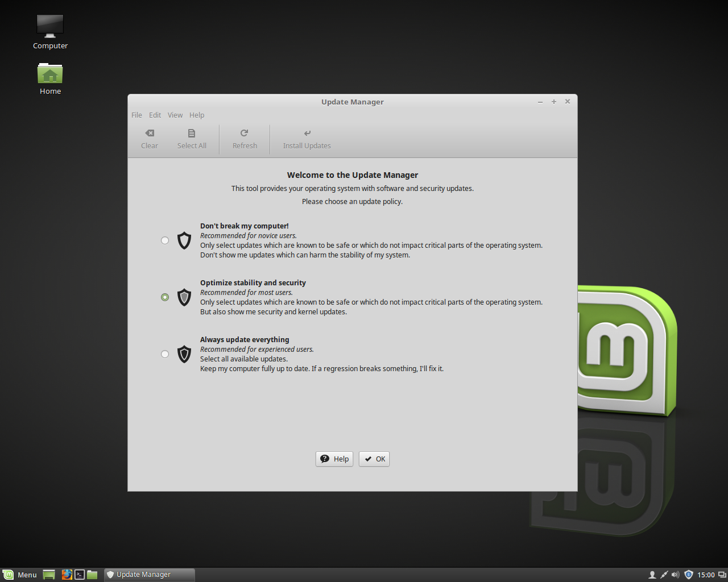Open the Computer desktop icon
Image resolution: width=728 pixels, height=582 pixels.
[50, 32]
